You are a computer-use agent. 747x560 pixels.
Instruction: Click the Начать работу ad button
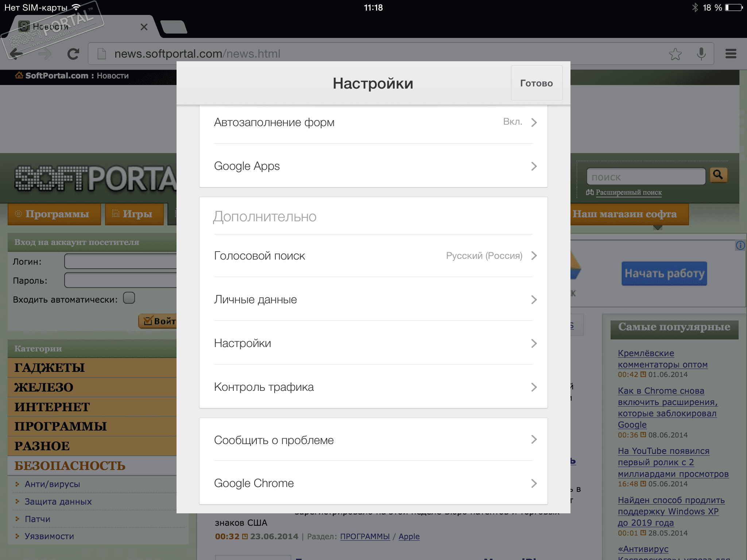664,273
